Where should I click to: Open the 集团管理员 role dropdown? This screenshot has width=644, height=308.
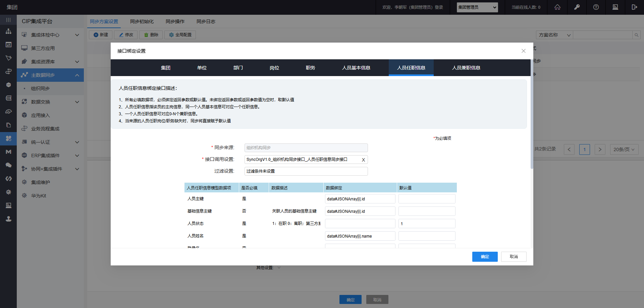(477, 7)
